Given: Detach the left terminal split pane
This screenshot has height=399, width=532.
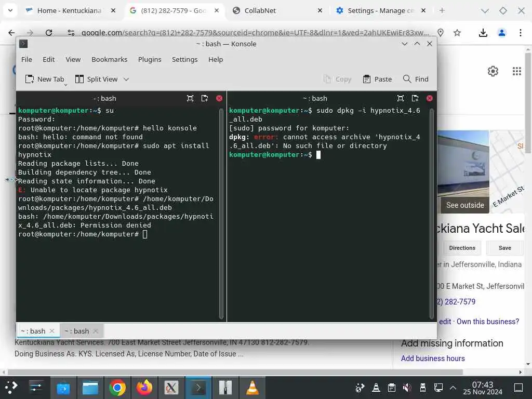Looking at the screenshot, I should (205, 98).
